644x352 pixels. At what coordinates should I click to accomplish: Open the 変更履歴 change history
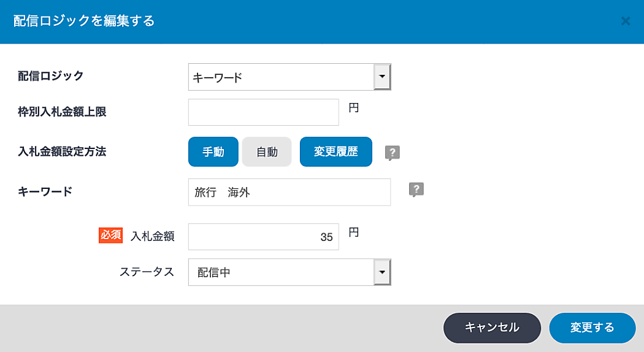pyautogui.click(x=335, y=152)
